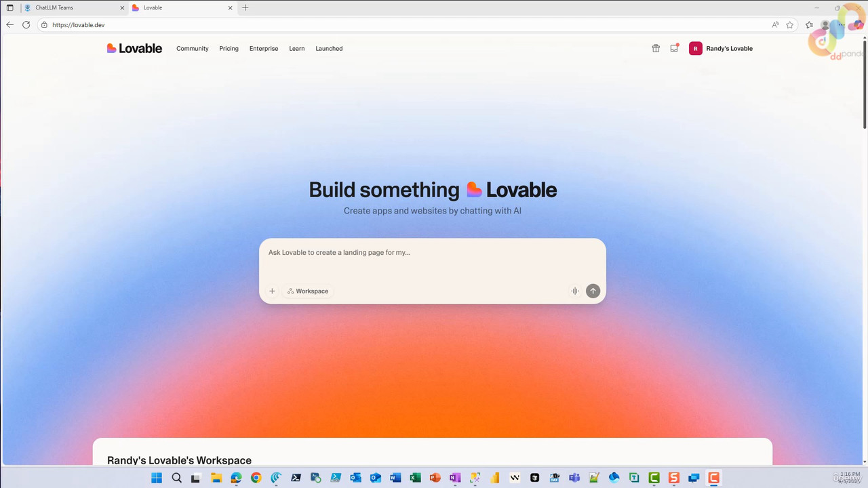This screenshot has width=868, height=488.
Task: Click the gift icon in header
Action: click(656, 48)
